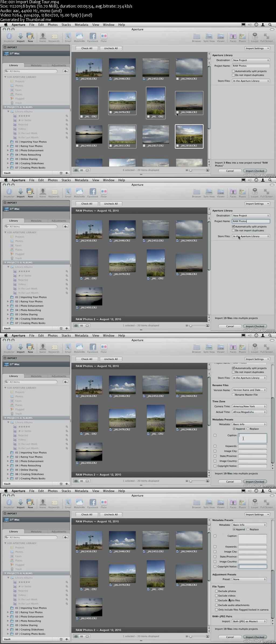
Task: Open Import Settings menu in the 00:04:40 frame
Action: pyautogui.click(x=257, y=514)
